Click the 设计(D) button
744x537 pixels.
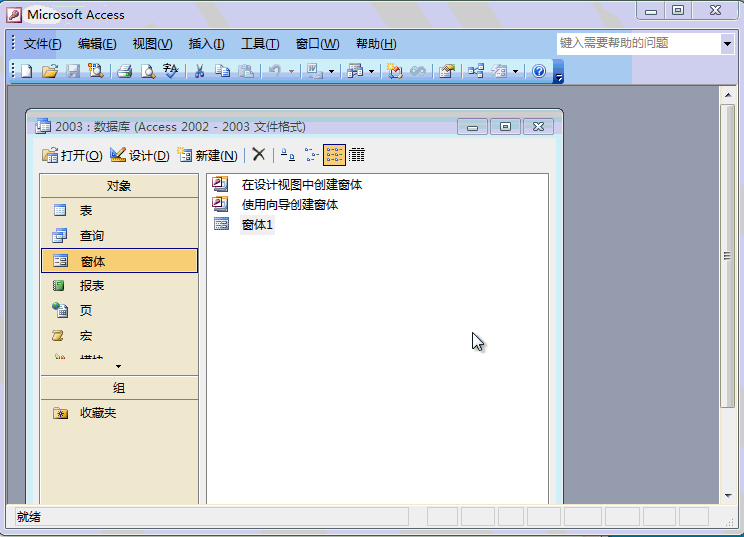(140, 155)
